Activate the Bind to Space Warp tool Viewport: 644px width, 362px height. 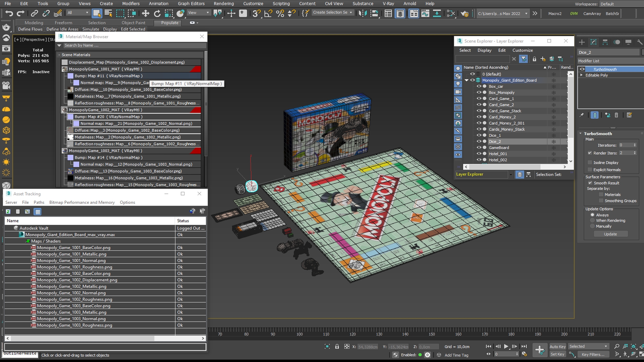point(58,13)
